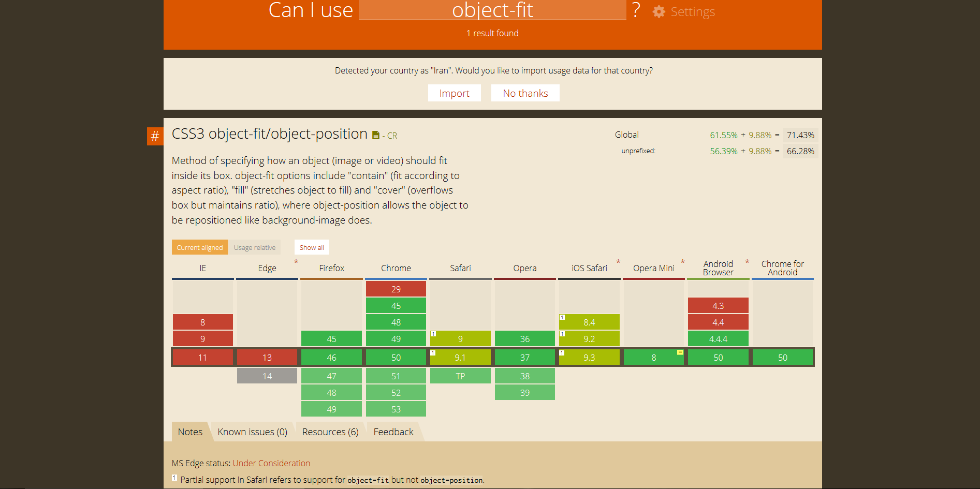Click note marker on iOS Safari 8.4
This screenshot has width=980, height=489.
[x=562, y=317]
